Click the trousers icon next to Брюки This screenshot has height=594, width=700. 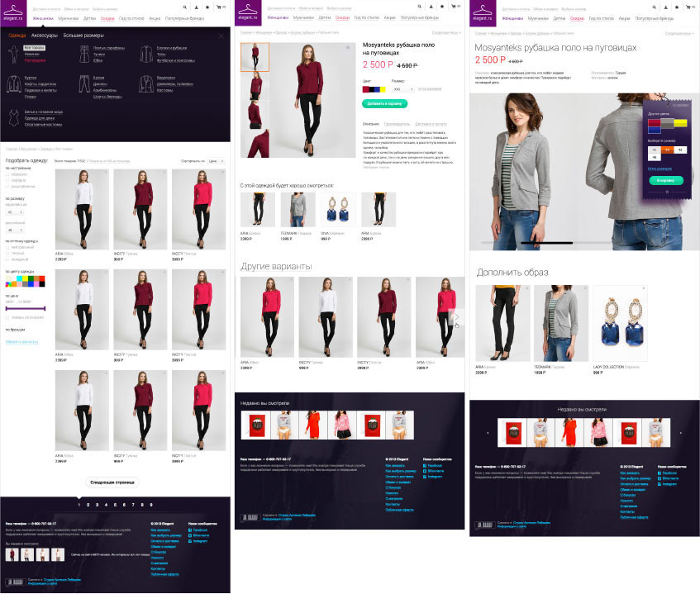(x=85, y=83)
